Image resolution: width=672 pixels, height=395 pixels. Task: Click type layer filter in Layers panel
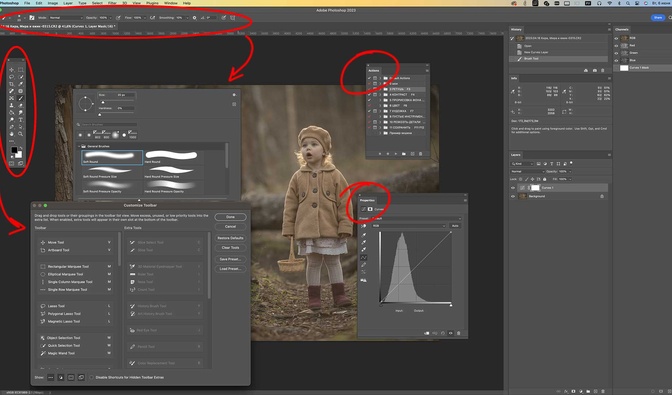coord(552,164)
